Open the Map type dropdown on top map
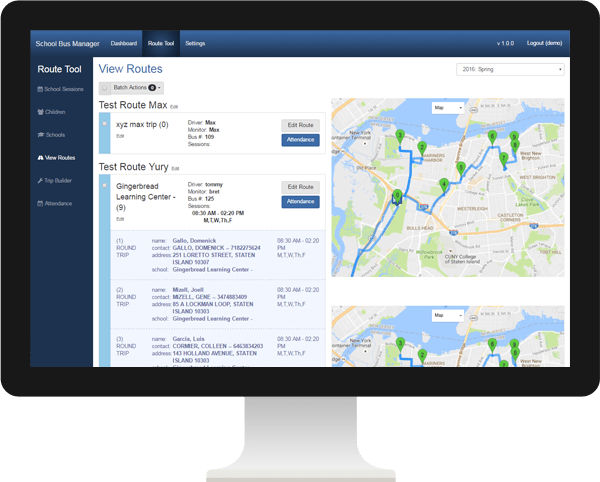The image size is (600, 482). [446, 107]
